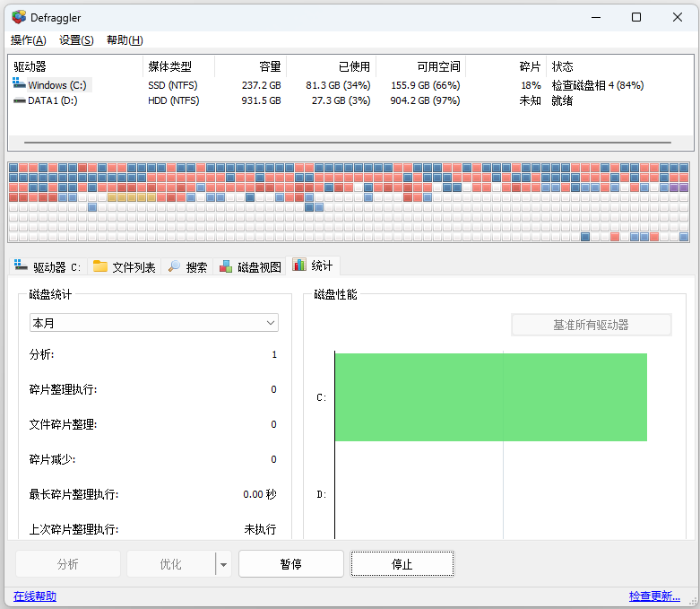The image size is (700, 609).
Task: Open the 帮助(H) menu
Action: (125, 40)
